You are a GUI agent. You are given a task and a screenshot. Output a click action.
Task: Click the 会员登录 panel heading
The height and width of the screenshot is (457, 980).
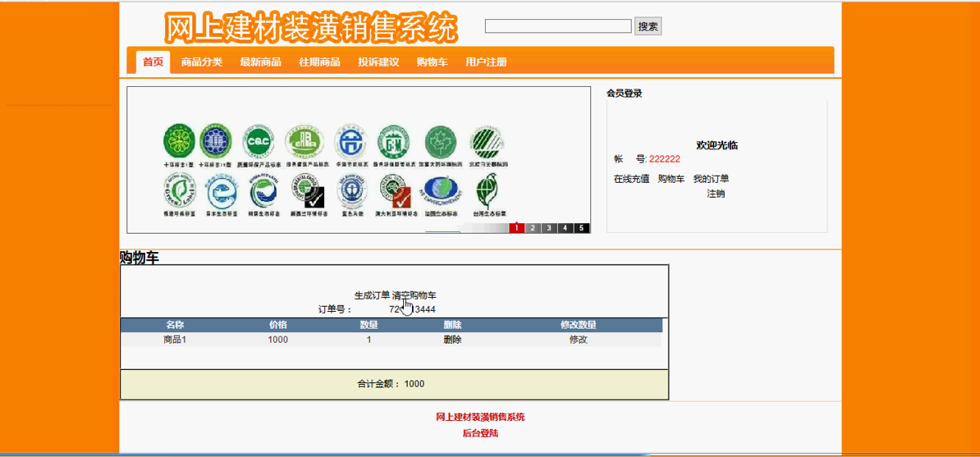(x=625, y=94)
